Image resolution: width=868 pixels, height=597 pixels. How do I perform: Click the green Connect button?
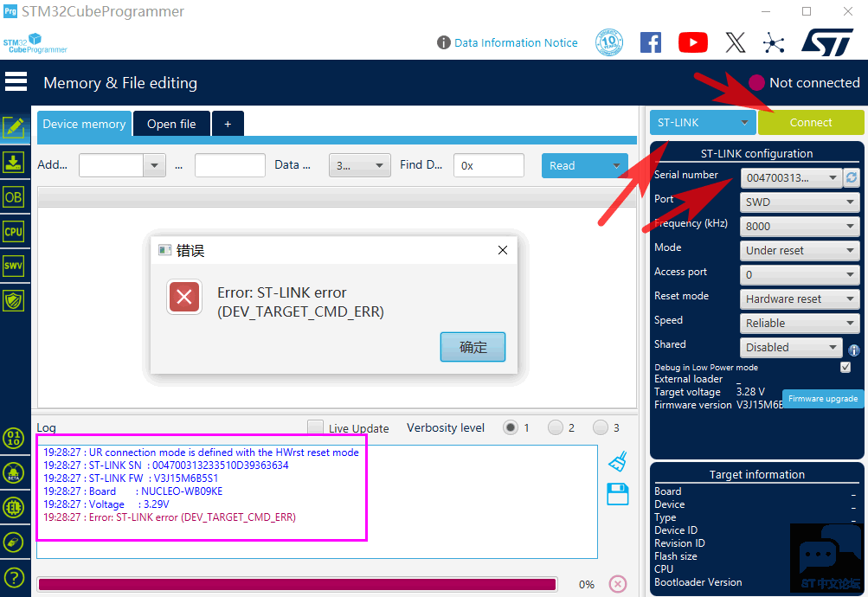(x=810, y=122)
